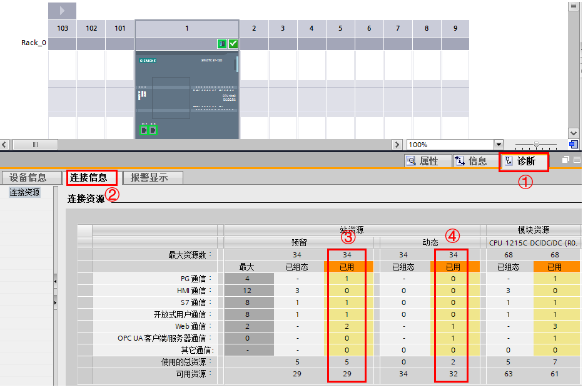588x392 pixels.
Task: Click slot header 9
Action: [455, 29]
